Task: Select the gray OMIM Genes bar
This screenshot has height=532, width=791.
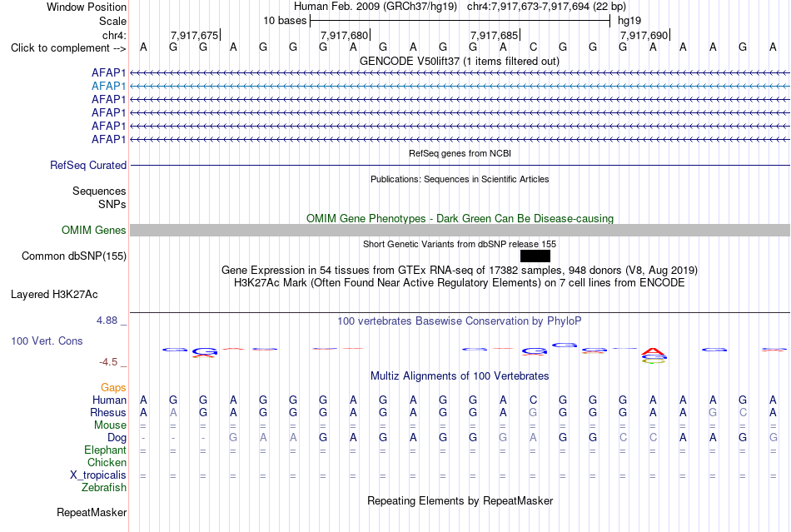Action: click(460, 231)
